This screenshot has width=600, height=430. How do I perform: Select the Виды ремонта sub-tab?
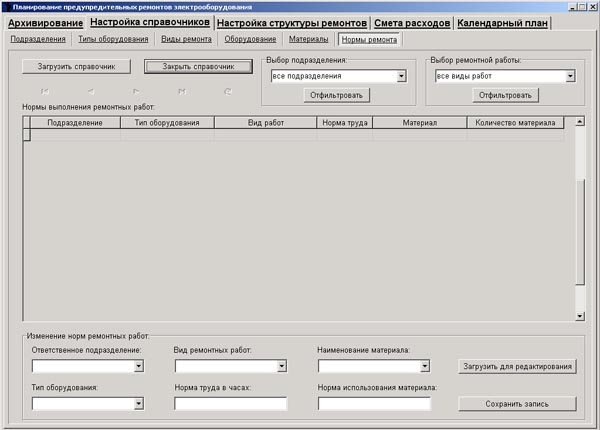(x=186, y=39)
